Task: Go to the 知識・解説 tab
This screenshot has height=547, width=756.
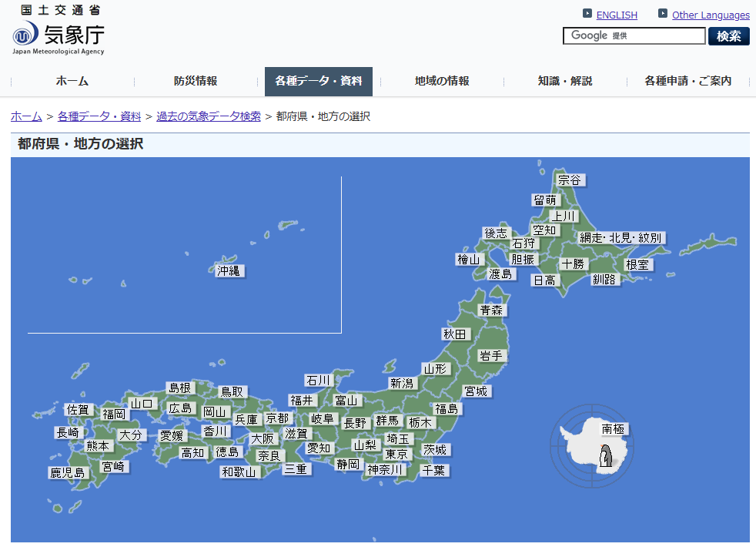Action: [x=565, y=82]
